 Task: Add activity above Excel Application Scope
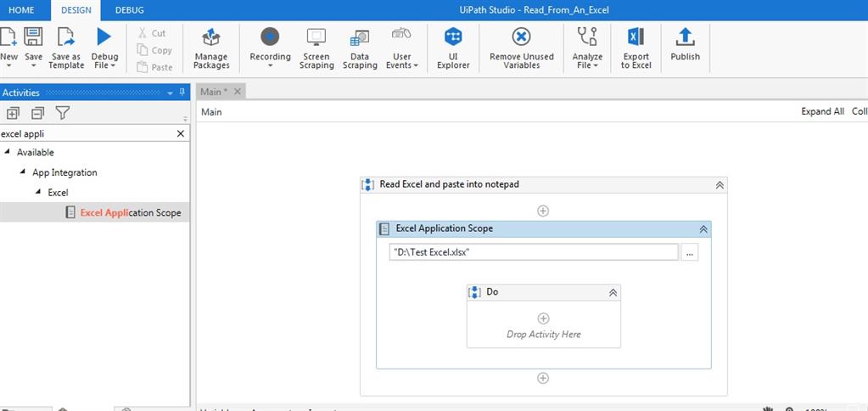[x=543, y=211]
